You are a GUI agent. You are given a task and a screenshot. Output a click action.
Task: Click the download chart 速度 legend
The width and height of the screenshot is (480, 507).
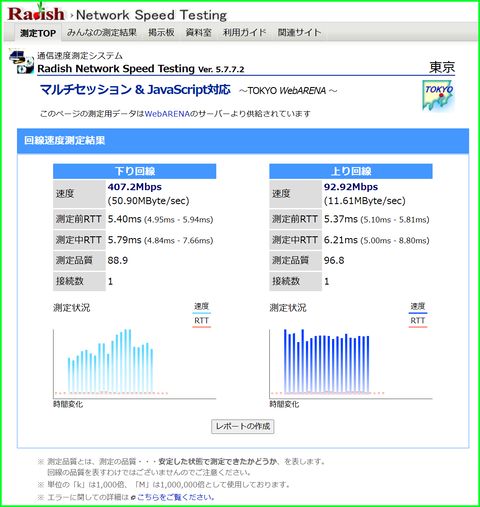pyautogui.click(x=201, y=307)
